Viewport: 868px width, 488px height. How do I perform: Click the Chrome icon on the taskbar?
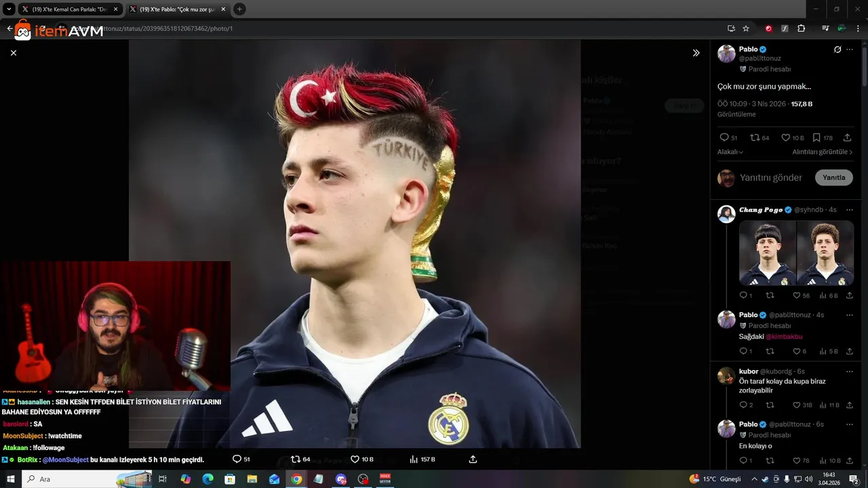pyautogui.click(x=296, y=479)
